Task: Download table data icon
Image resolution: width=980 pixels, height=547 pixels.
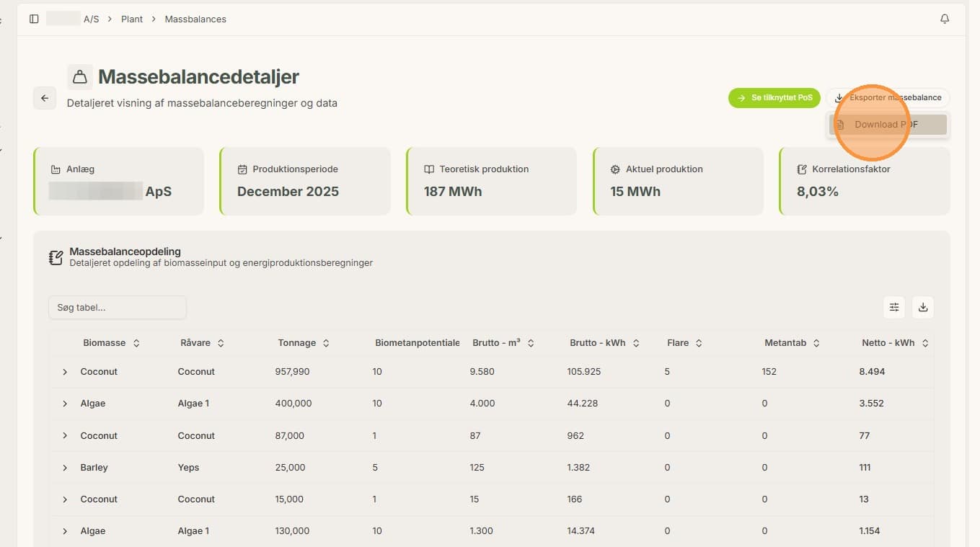Action: point(923,307)
